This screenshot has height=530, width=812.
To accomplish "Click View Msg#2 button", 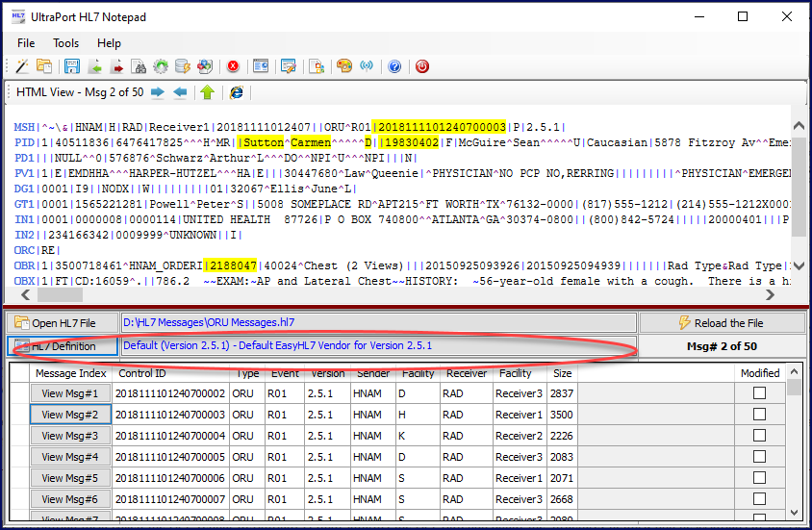I will pos(70,415).
